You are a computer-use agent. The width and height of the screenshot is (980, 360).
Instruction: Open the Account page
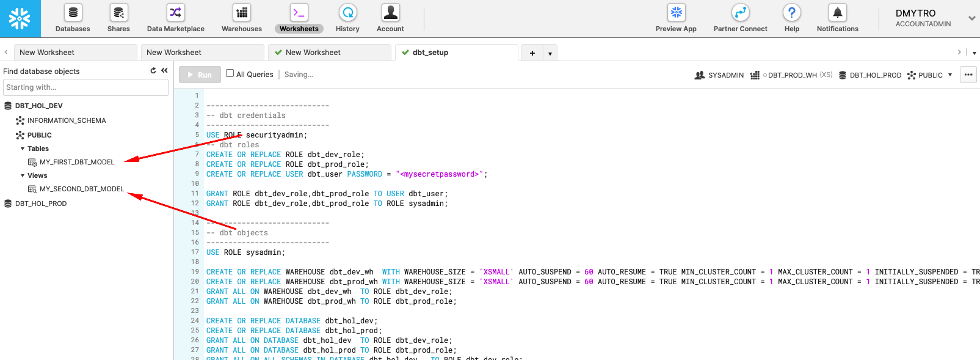pyautogui.click(x=390, y=13)
